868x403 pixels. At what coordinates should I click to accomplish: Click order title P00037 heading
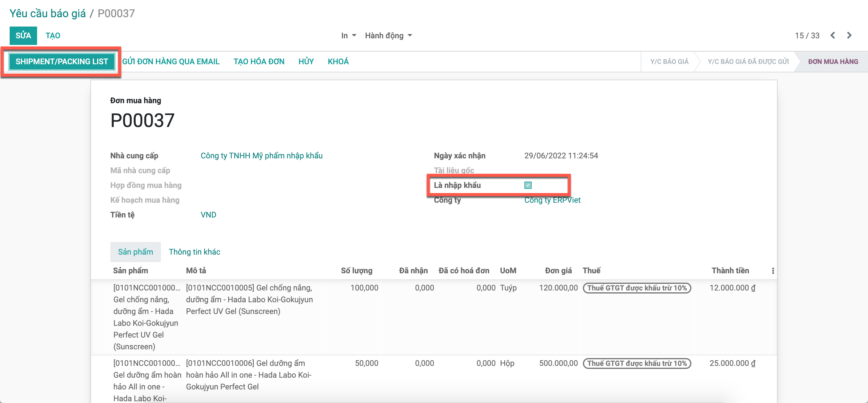click(x=142, y=120)
